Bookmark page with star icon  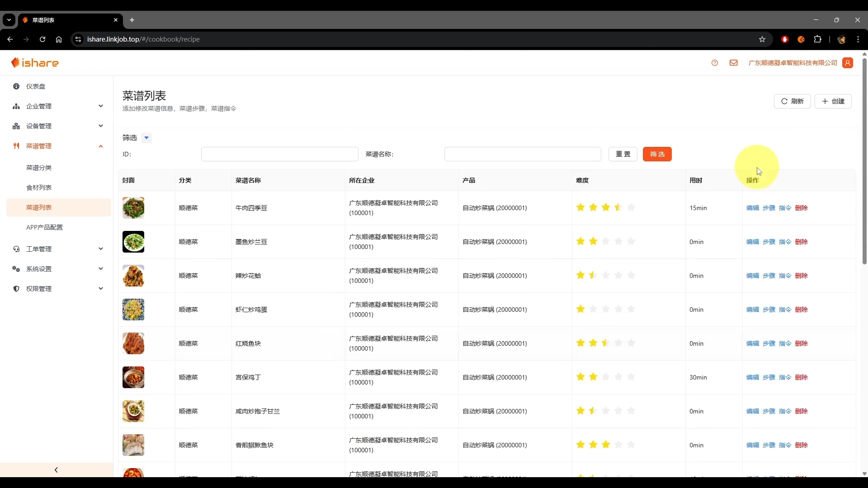click(762, 39)
